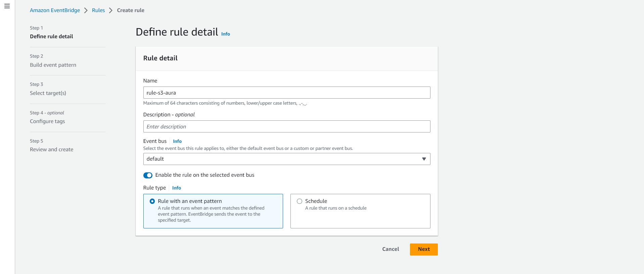Jump to Step 2 Build event pattern
Viewport: 644px width, 274px height.
click(53, 65)
